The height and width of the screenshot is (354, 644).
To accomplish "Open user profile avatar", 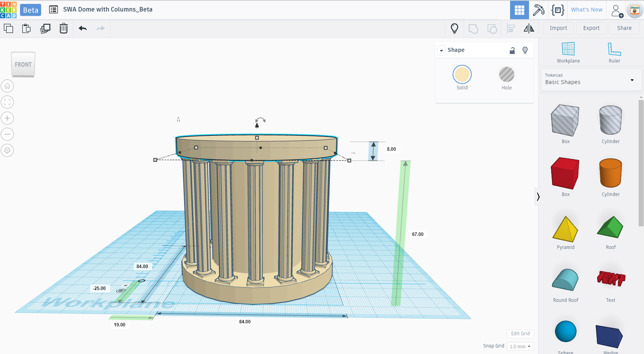I will tap(635, 10).
